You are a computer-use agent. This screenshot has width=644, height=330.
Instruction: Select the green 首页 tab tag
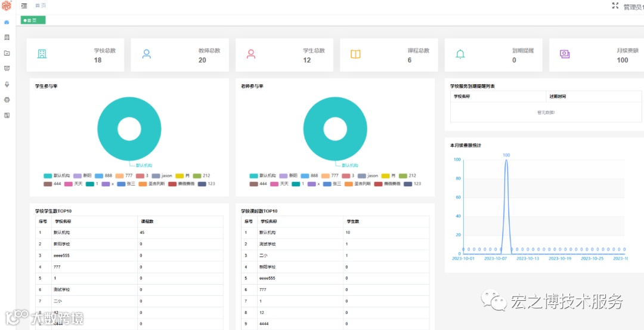pyautogui.click(x=33, y=20)
